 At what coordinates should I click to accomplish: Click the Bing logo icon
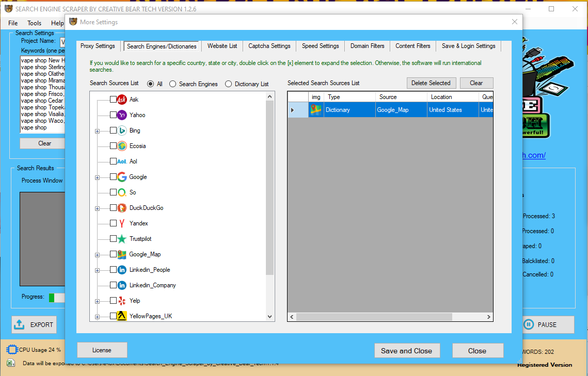[x=122, y=130]
